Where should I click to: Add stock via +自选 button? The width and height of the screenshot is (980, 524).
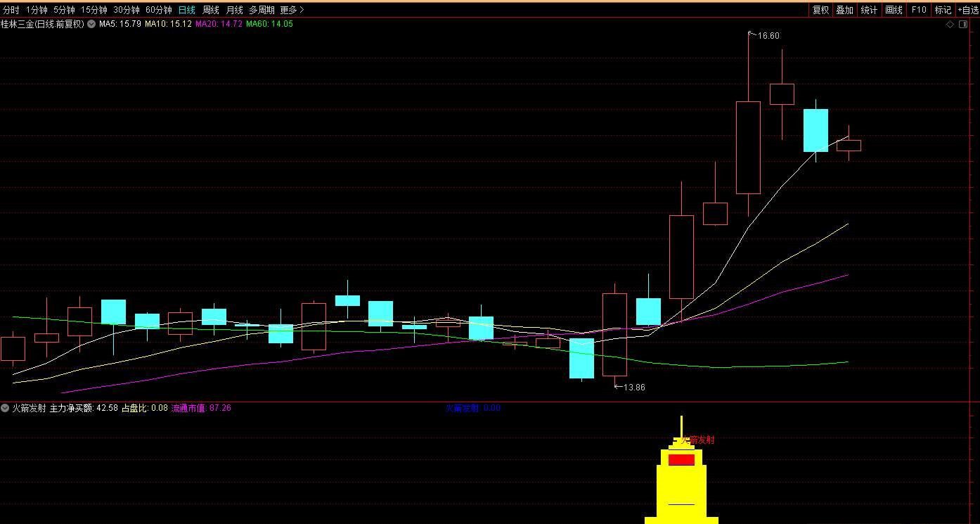pos(967,10)
